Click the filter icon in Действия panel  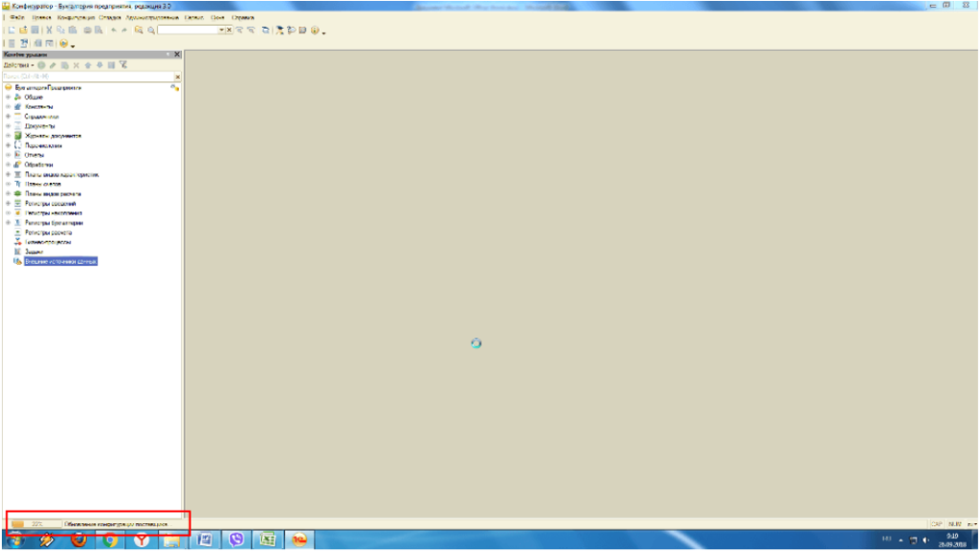click(122, 65)
